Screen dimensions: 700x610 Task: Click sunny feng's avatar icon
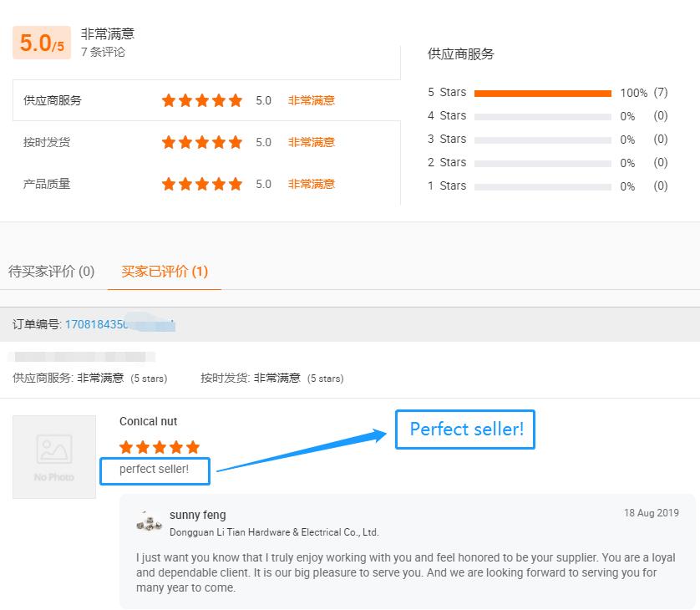coord(150,521)
